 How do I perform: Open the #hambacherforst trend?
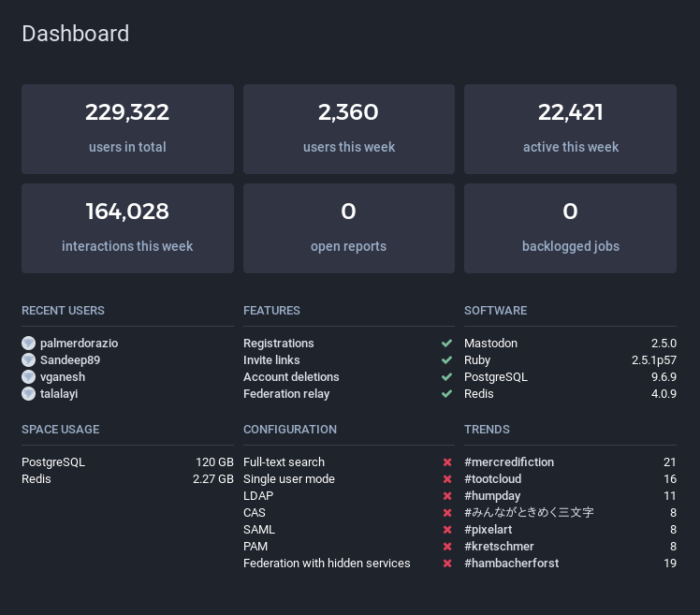coord(512,564)
